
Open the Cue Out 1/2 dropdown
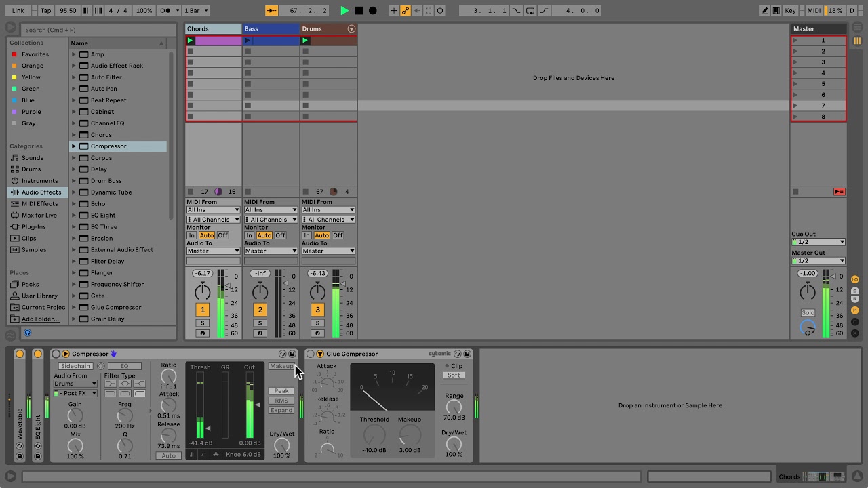click(x=818, y=242)
